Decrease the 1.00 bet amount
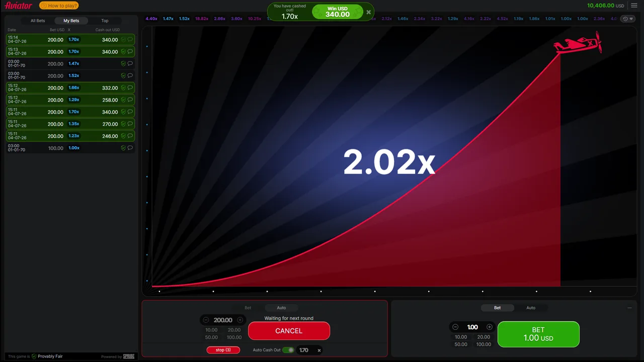 click(455, 327)
